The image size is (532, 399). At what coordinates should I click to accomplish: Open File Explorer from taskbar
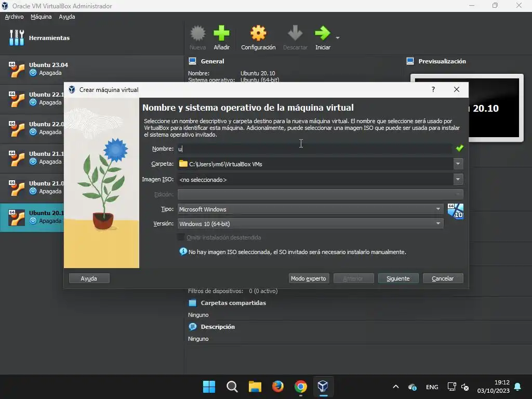255,387
